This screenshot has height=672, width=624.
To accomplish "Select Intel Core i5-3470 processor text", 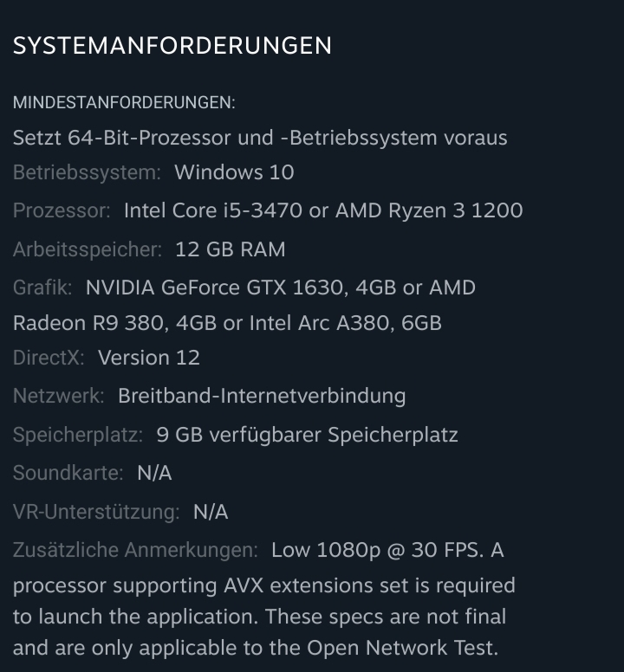I will (212, 210).
